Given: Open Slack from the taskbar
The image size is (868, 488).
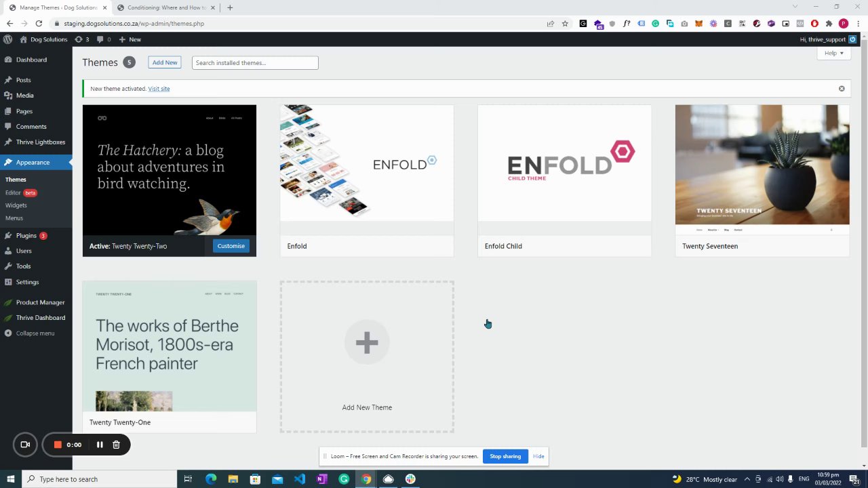Looking at the screenshot, I should [x=410, y=479].
